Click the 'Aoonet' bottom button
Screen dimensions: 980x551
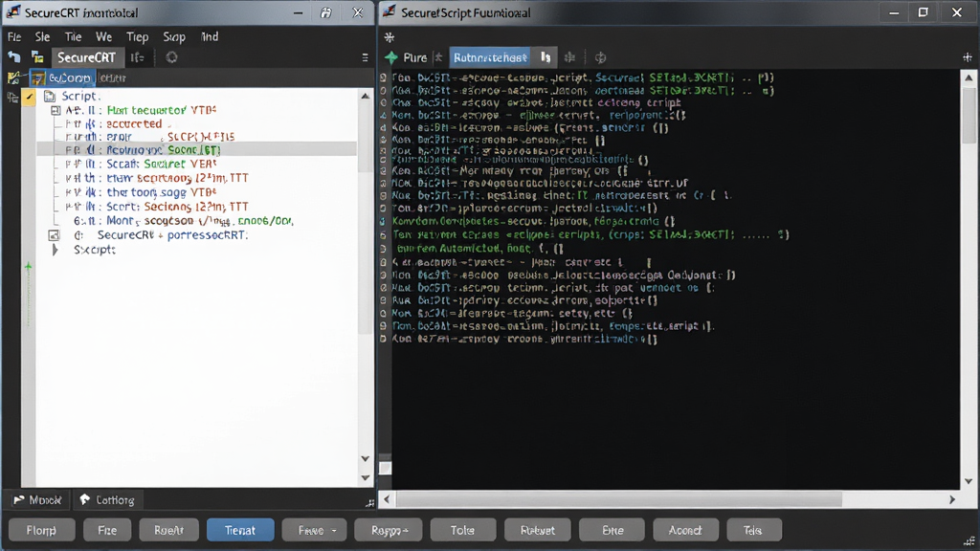pyautogui.click(x=685, y=530)
